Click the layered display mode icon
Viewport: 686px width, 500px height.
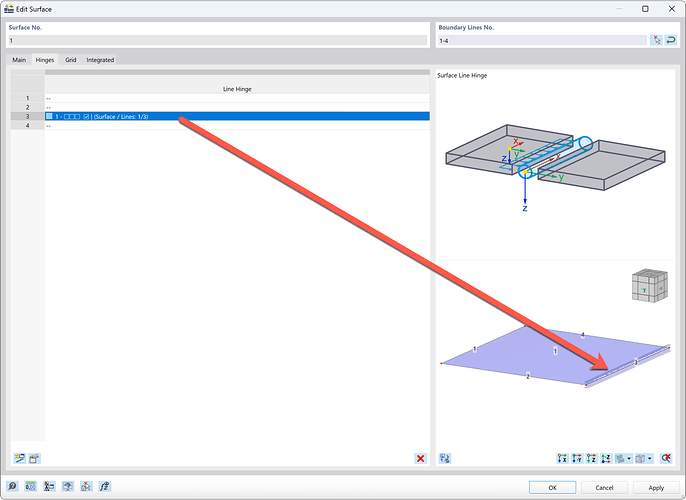pyautogui.click(x=620, y=458)
